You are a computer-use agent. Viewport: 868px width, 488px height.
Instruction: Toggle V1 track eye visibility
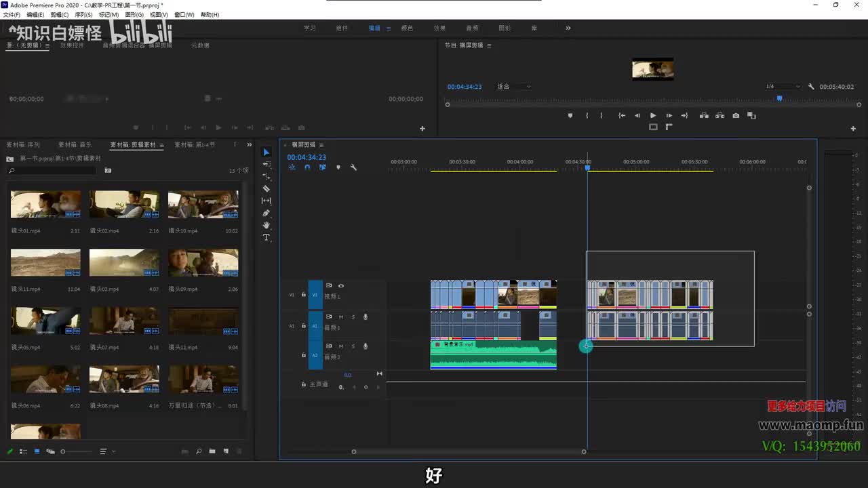coord(341,286)
